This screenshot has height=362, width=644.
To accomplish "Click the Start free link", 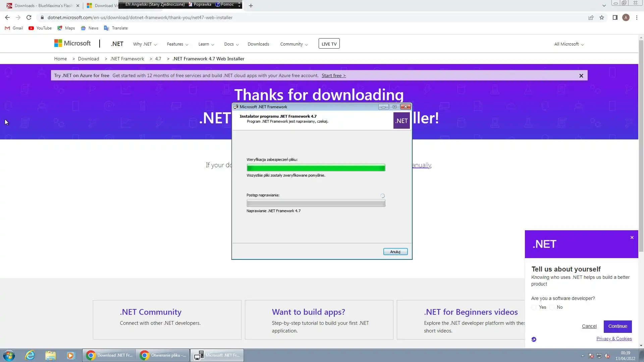I will click(333, 76).
